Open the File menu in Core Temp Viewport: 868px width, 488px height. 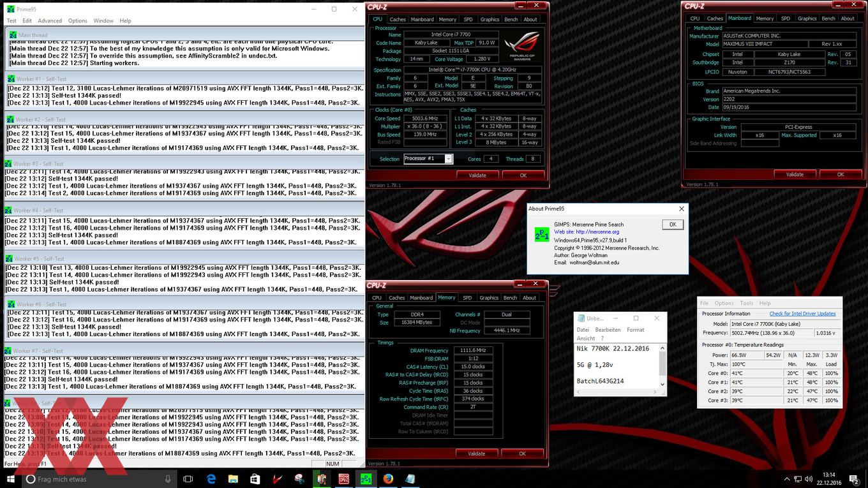(704, 303)
